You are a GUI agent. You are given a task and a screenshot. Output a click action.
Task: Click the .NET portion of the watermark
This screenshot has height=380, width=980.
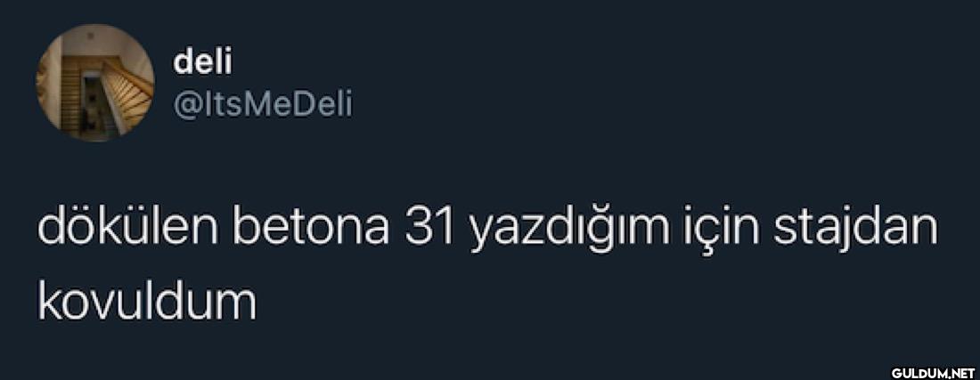[x=960, y=373]
